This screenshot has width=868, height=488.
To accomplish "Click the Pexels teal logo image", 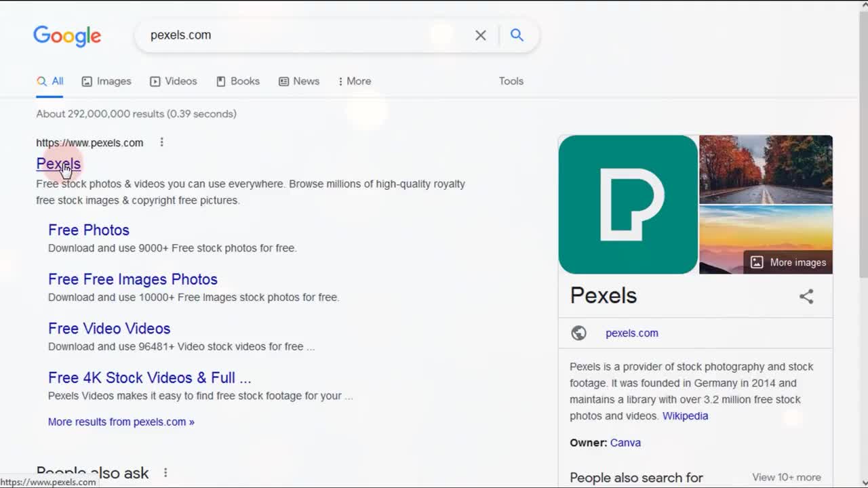I will pyautogui.click(x=628, y=205).
